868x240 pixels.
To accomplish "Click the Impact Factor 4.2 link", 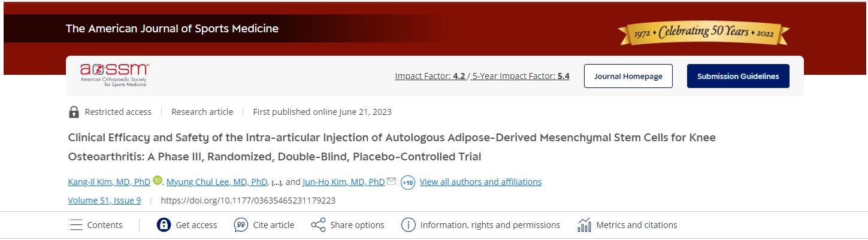I will click(430, 76).
